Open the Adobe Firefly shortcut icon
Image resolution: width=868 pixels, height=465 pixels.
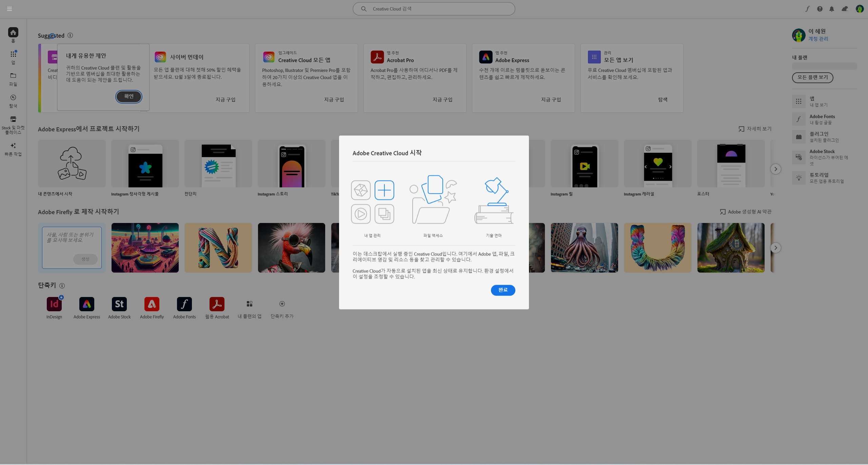[152, 304]
